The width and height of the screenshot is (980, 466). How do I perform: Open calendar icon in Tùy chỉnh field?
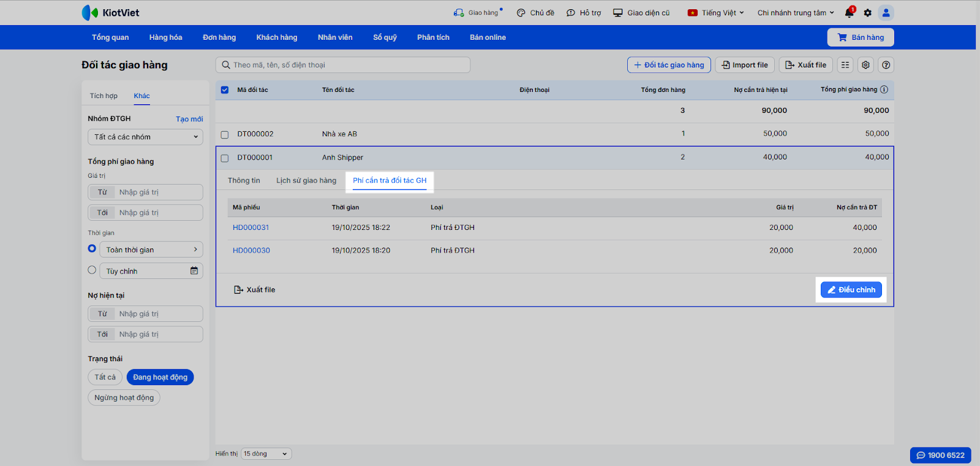[x=194, y=271]
